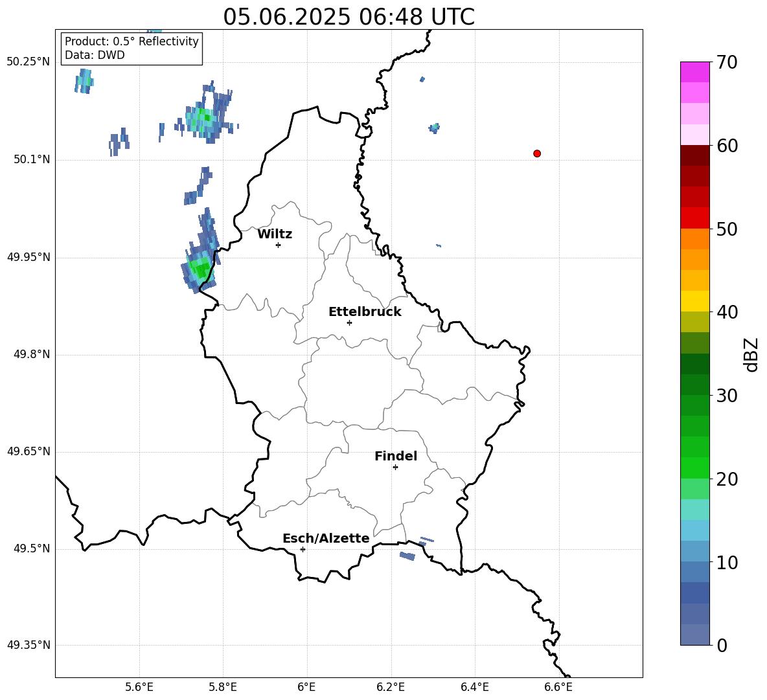Click the 5.6°E longitude label
The height and width of the screenshot is (700, 767).
(x=139, y=687)
